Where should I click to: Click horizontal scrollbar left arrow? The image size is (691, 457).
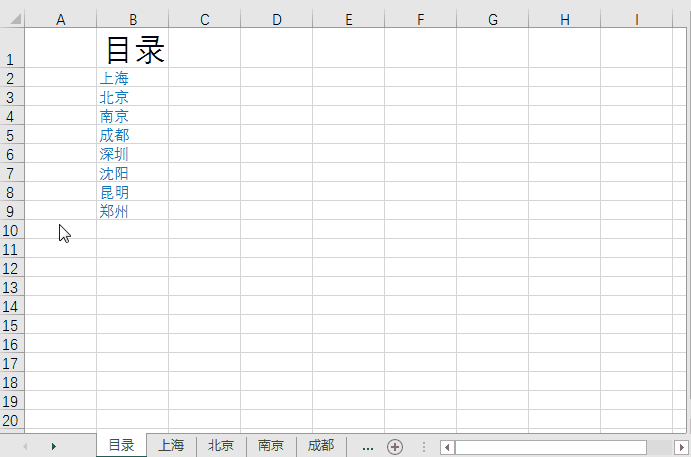[x=447, y=447]
